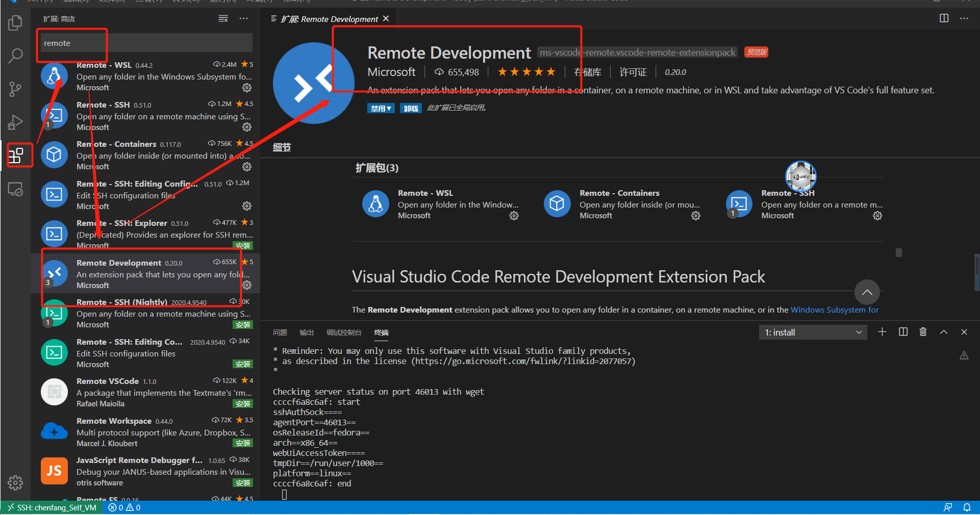Close the Remote Development editor tab

click(x=386, y=18)
